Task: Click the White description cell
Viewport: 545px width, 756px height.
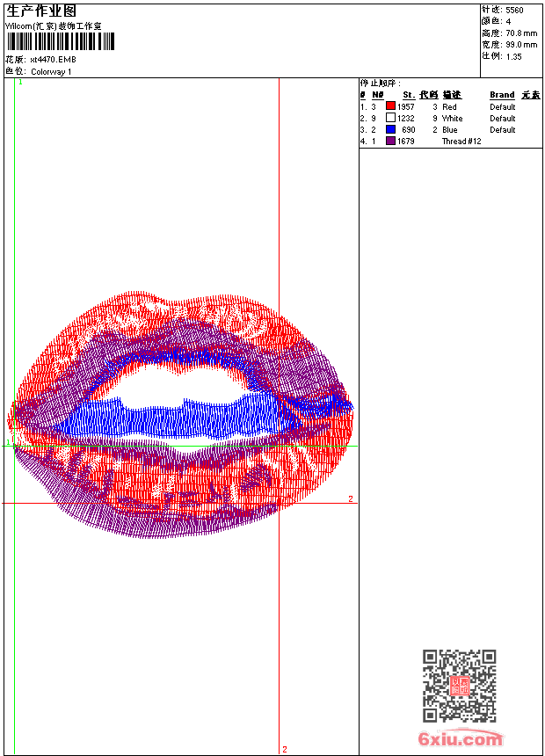Action: pos(452,118)
